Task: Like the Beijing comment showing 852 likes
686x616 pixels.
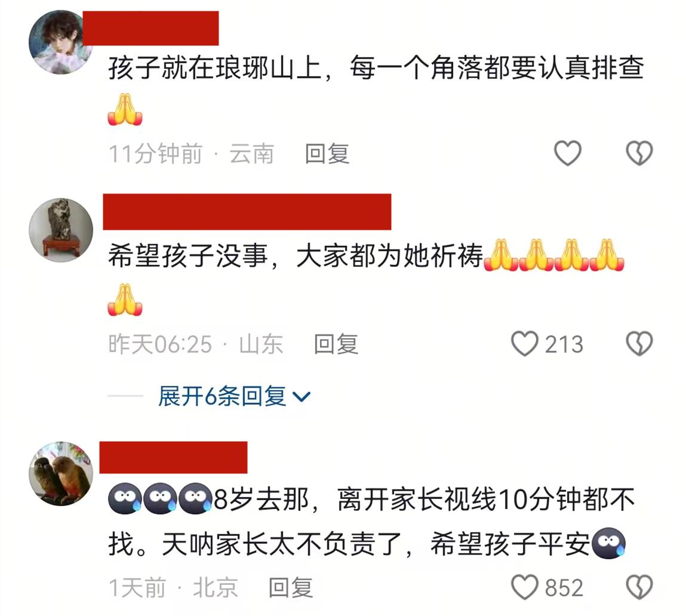Action: click(x=547, y=587)
